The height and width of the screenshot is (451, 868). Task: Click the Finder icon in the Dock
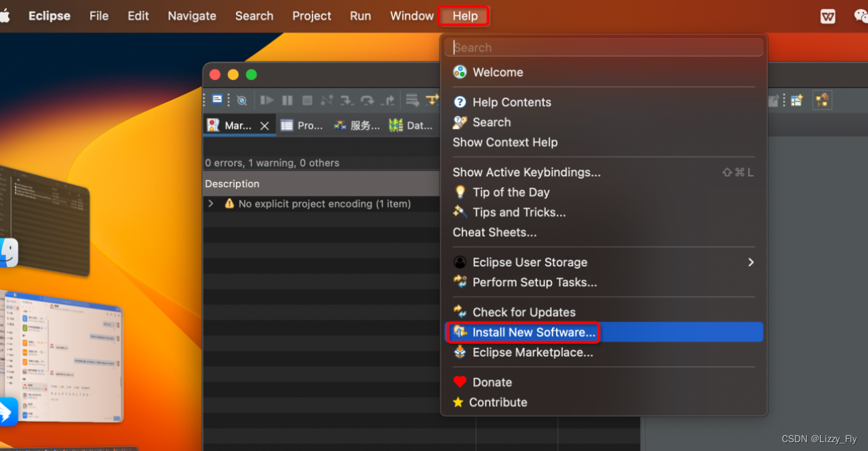(8, 252)
